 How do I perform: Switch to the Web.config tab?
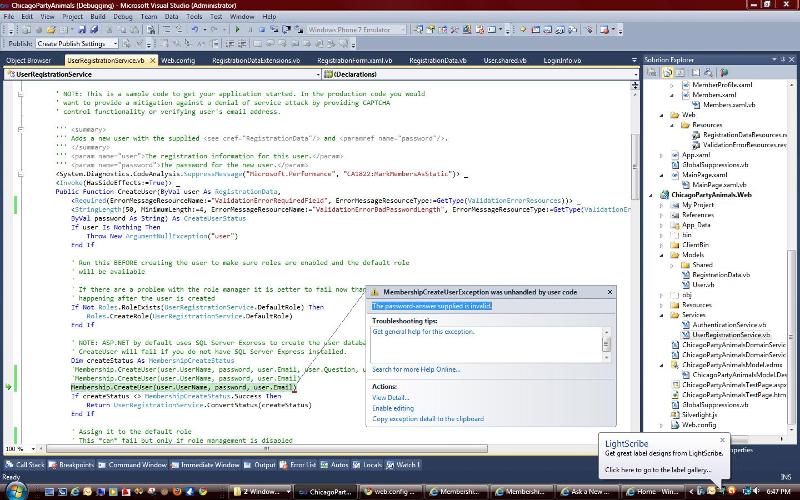(178, 60)
